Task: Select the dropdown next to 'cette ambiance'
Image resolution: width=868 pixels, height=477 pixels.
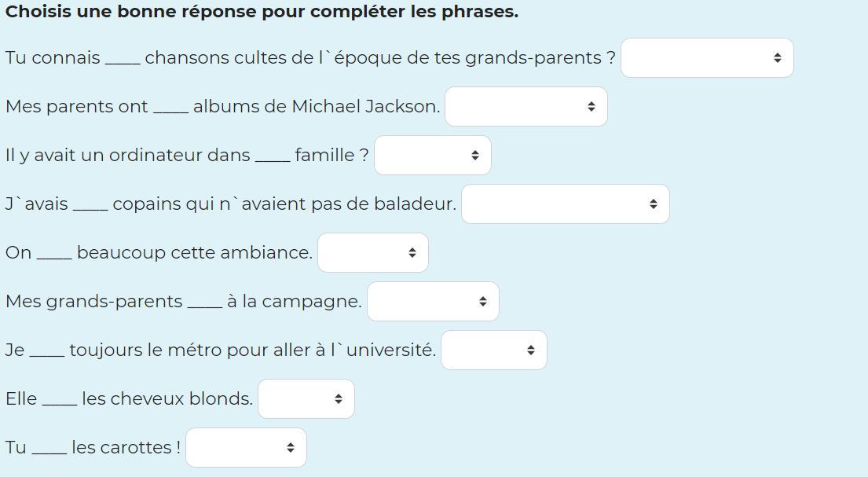Action: [x=372, y=253]
